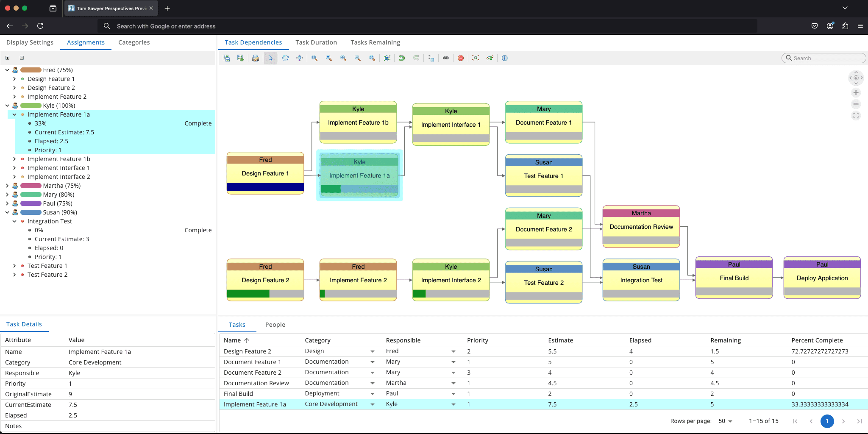This screenshot has height=434, width=868.
Task: Expand the Martha (75%) tree node
Action: [7, 186]
